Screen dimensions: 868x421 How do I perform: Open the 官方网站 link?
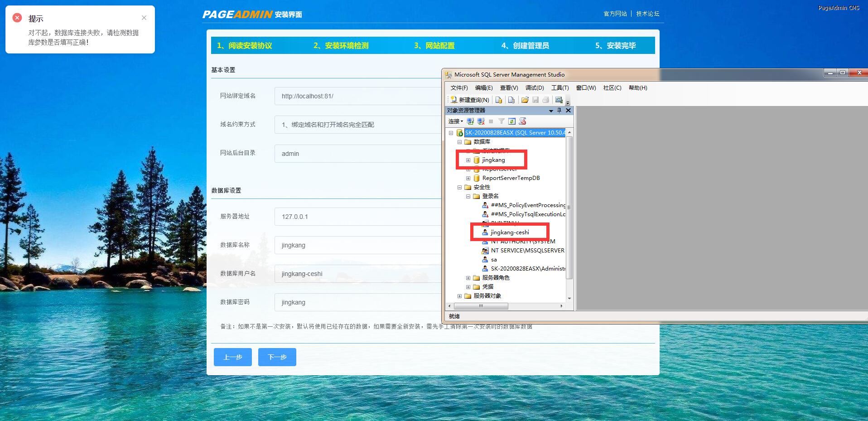(x=615, y=14)
